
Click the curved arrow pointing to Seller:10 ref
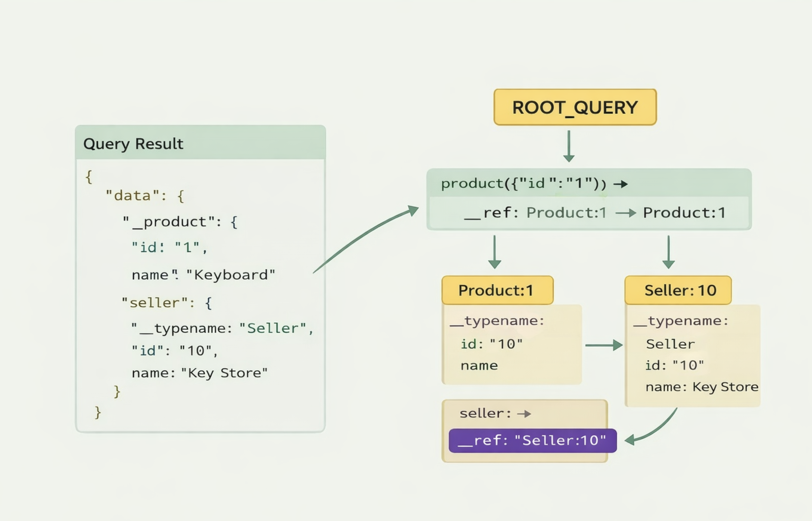click(651, 427)
